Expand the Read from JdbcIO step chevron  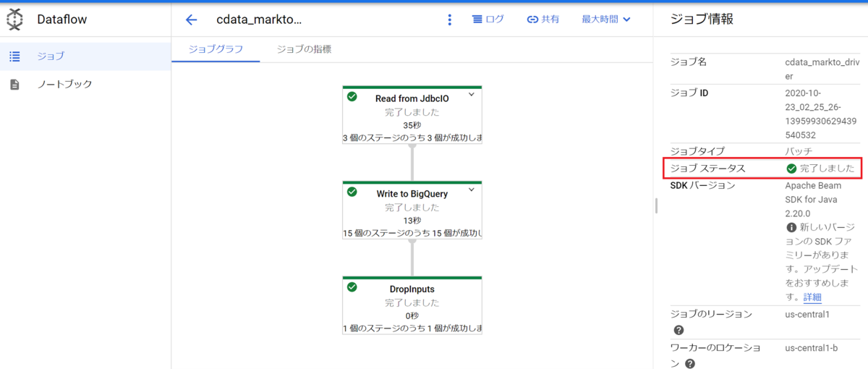coord(472,94)
